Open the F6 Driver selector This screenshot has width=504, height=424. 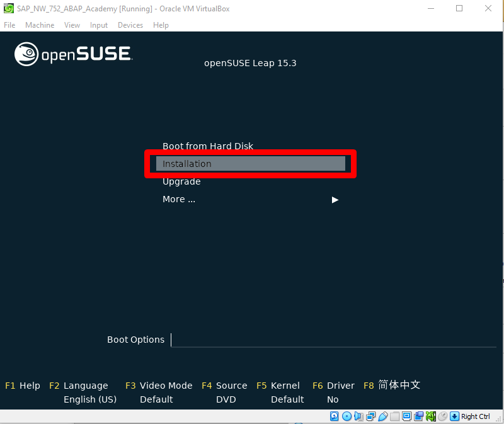click(333, 386)
